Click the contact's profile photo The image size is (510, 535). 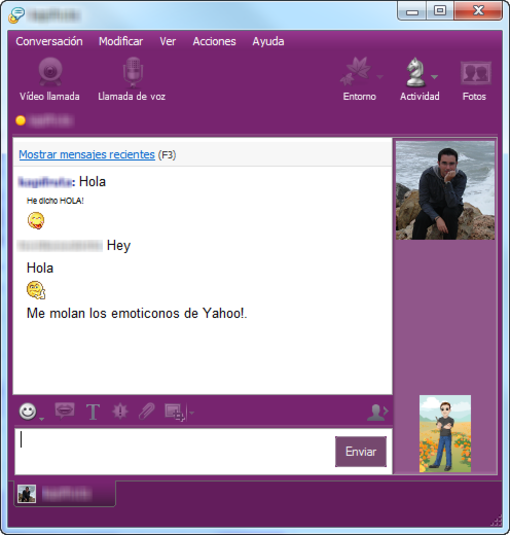(445, 190)
